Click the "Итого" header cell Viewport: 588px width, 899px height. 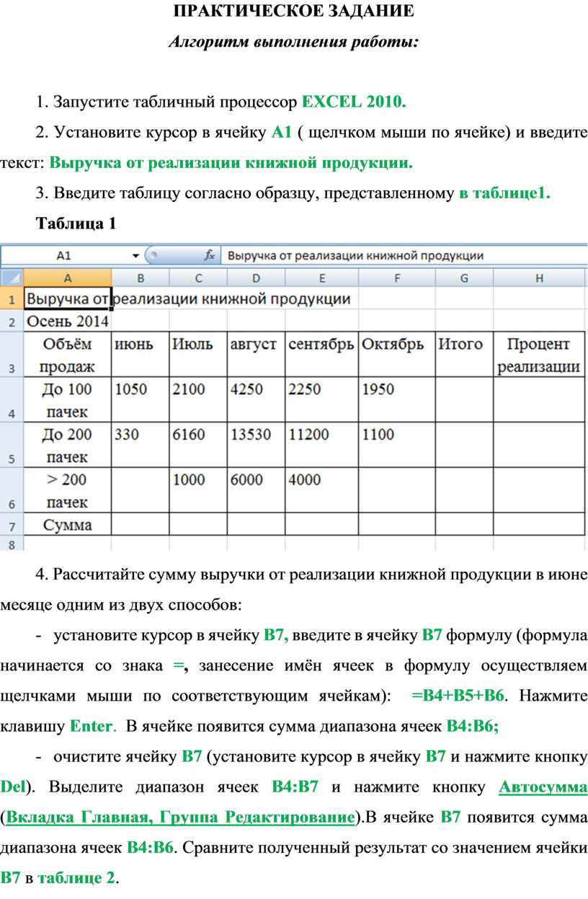pos(464,355)
